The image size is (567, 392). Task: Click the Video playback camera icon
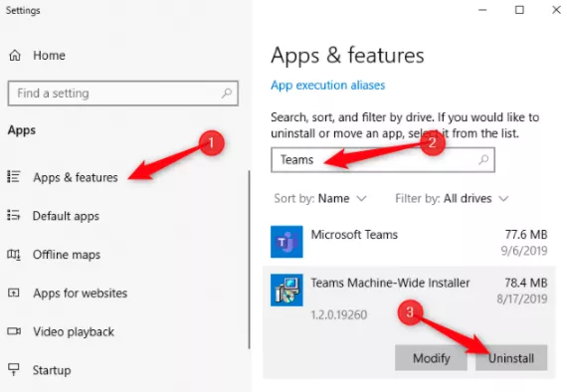pos(14,331)
